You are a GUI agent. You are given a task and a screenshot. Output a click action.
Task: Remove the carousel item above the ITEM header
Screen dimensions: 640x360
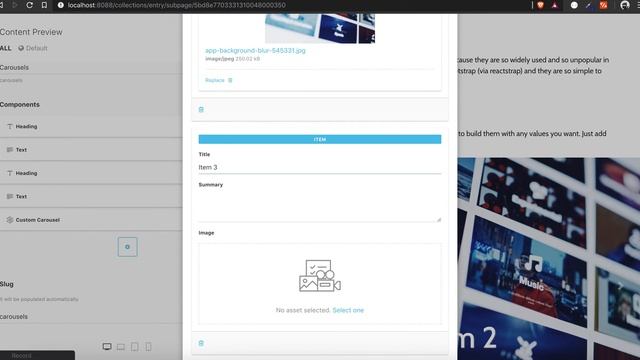coord(201,109)
